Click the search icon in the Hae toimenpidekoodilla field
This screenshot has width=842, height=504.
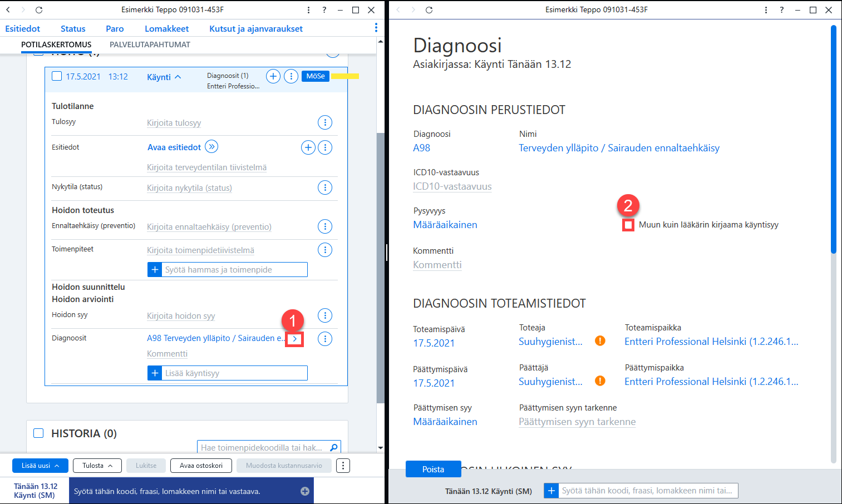pyautogui.click(x=334, y=447)
